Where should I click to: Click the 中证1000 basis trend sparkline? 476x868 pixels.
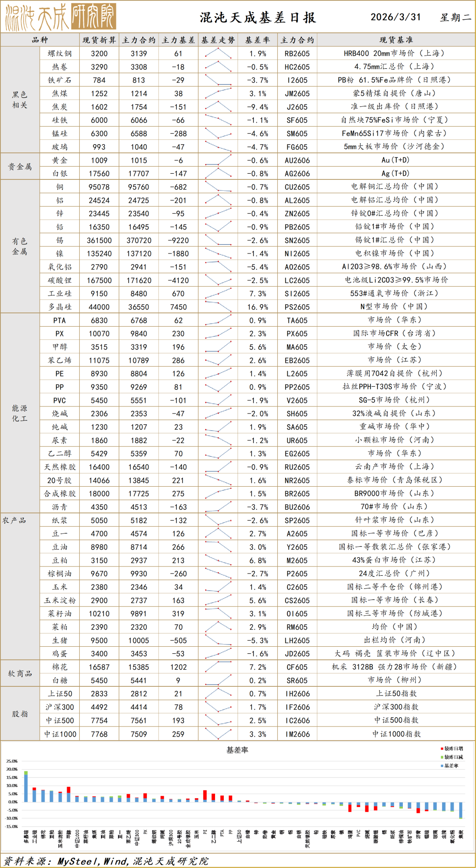pyautogui.click(x=218, y=734)
